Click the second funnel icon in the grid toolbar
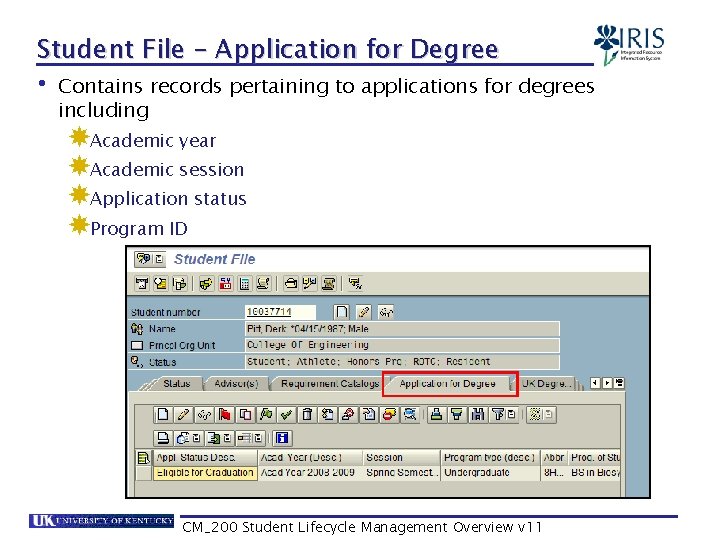The image size is (720, 540). [x=498, y=415]
